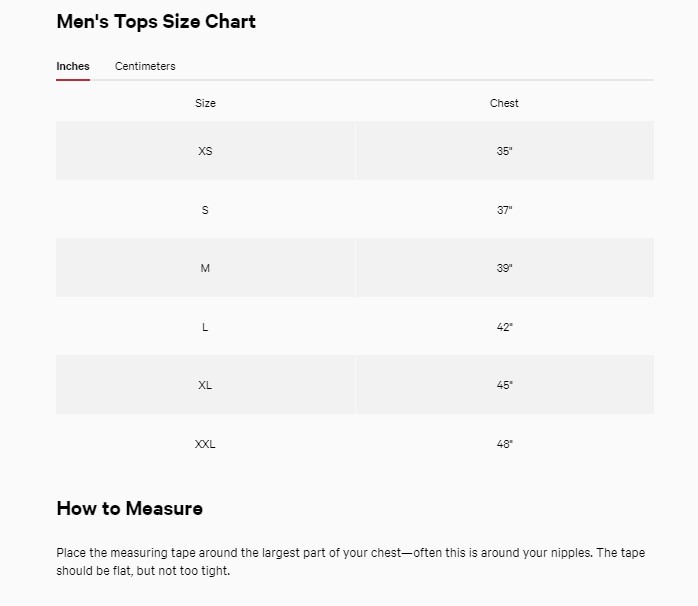Click the 45" chest measurement
698x606 pixels.
pyautogui.click(x=504, y=385)
